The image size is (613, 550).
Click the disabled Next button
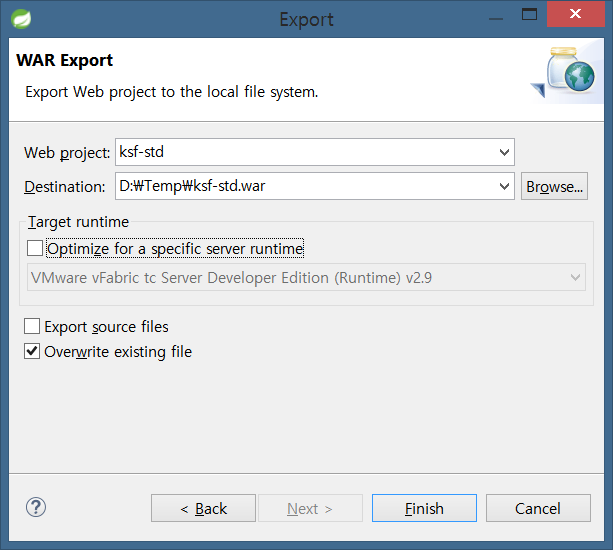click(x=310, y=508)
